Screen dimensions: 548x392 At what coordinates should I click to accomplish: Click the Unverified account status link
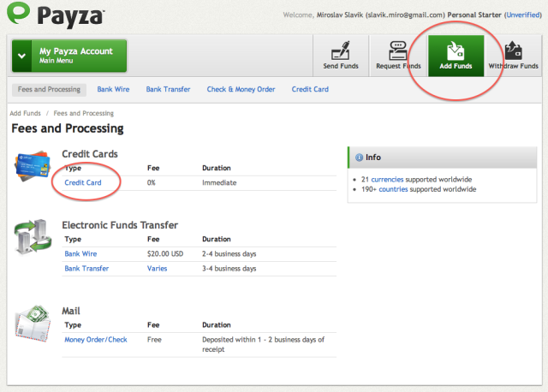tap(523, 15)
